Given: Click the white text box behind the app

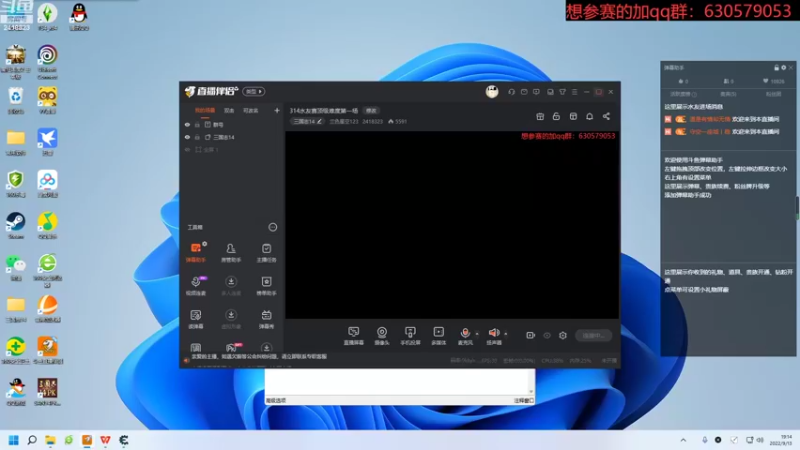Looking at the screenshot, I should pos(396,382).
